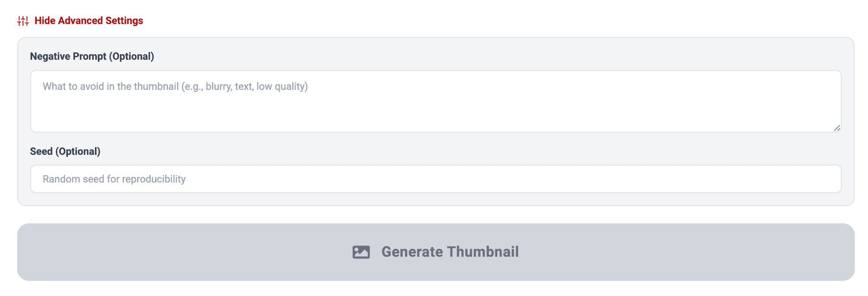Click the right end of the Seed field
Image resolution: width=868 pixels, height=296 pixels.
[814, 179]
